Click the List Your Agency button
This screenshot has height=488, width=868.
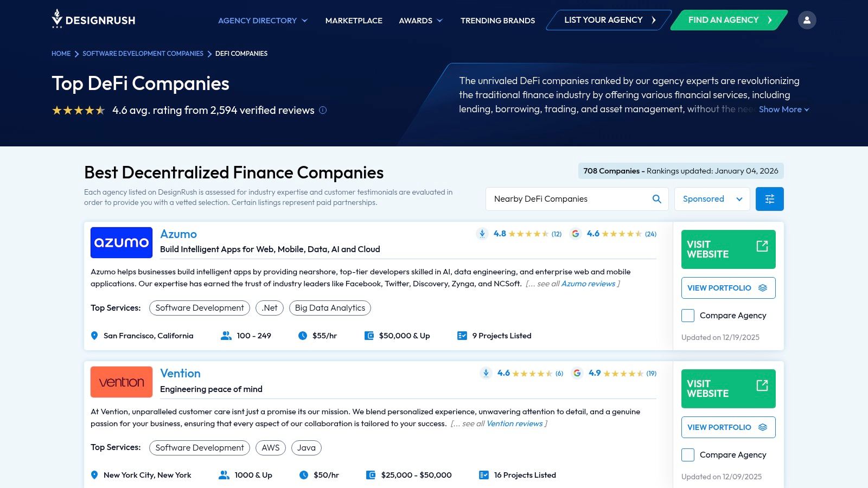609,20
